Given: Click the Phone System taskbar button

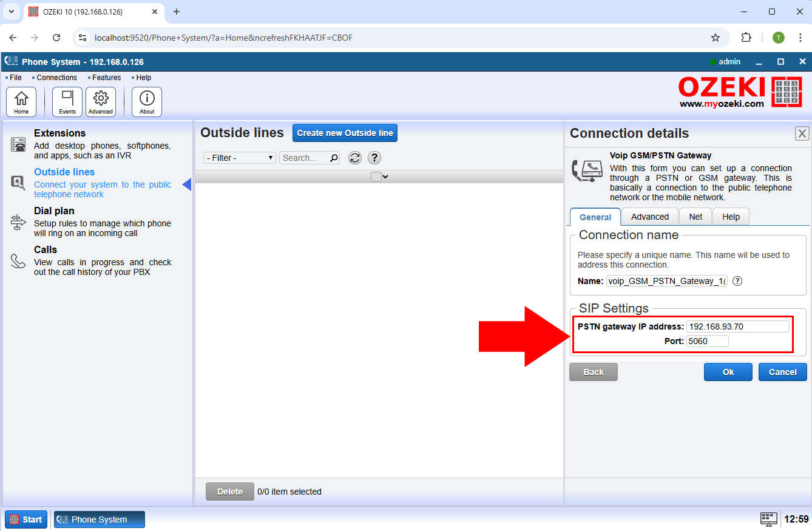Looking at the screenshot, I should [x=100, y=519].
